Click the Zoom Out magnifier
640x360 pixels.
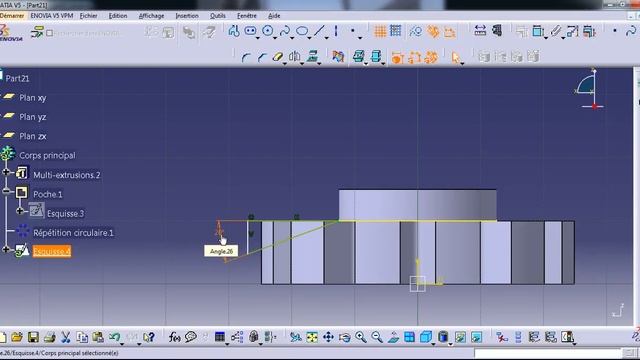point(377,337)
